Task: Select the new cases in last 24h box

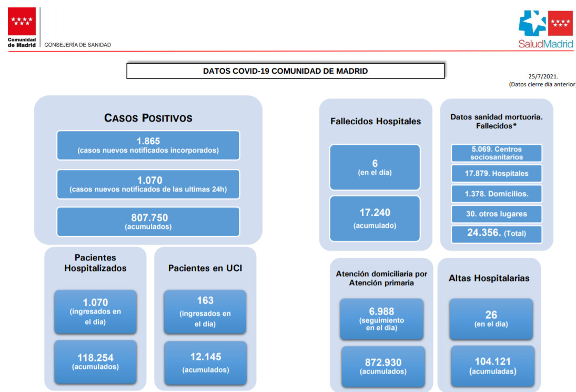Action: click(148, 184)
